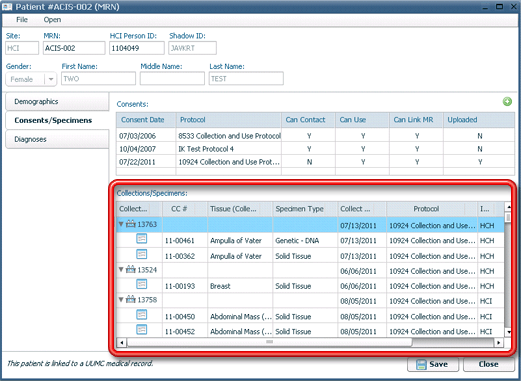The height and width of the screenshot is (381, 521).
Task: Open specimen icon for 11-00193
Action: pyautogui.click(x=142, y=284)
